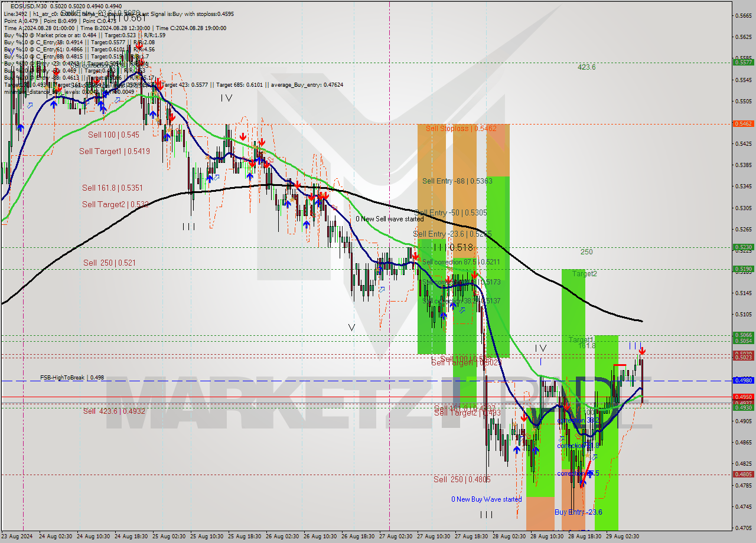This screenshot has width=756, height=543.
Task: Click '27 Aug 18:30' on the time axis
Action: 471,537
